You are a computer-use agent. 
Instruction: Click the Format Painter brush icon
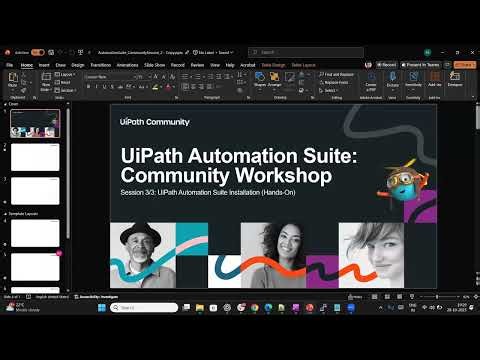pyautogui.click(x=24, y=90)
